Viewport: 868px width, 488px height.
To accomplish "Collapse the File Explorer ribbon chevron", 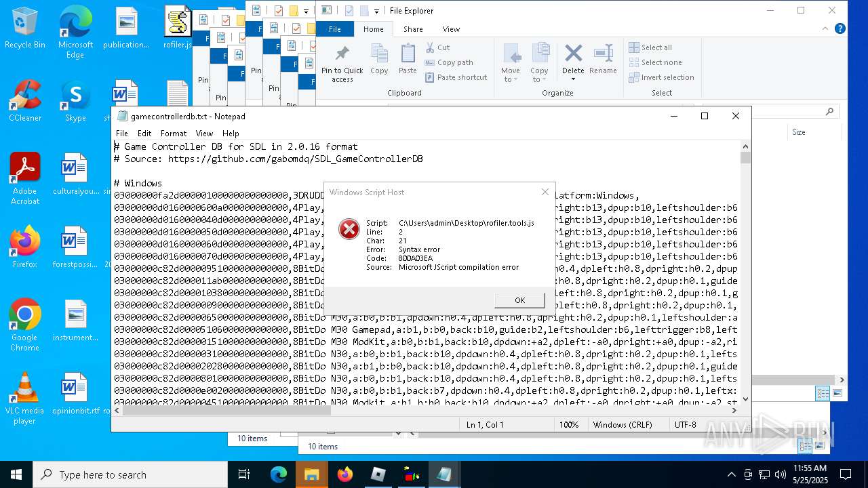I will coord(825,29).
